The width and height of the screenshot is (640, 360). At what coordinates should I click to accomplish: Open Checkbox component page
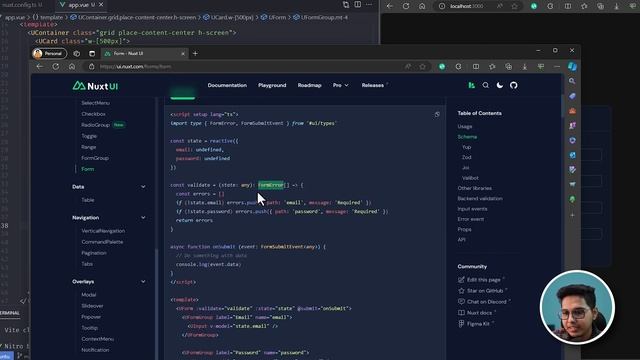point(93,114)
